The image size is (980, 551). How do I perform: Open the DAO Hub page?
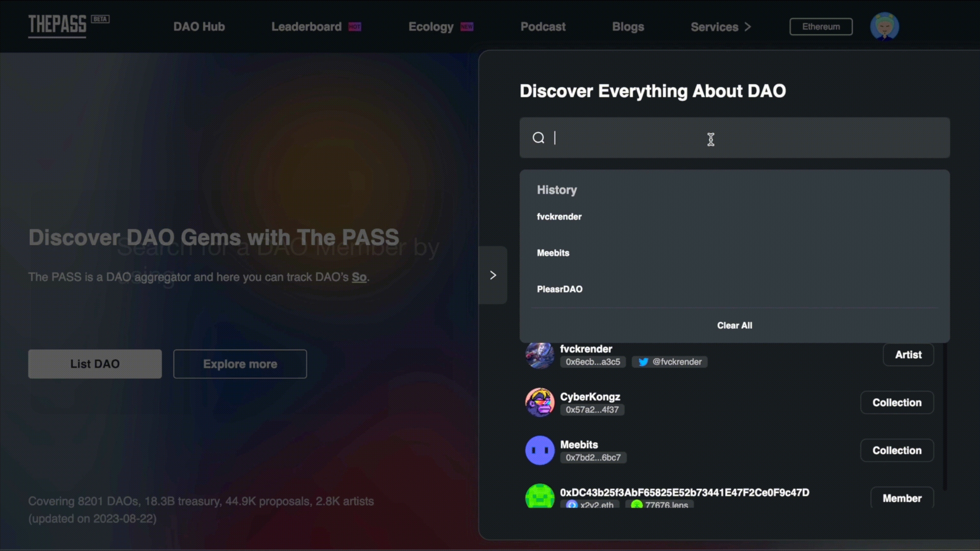click(x=199, y=27)
